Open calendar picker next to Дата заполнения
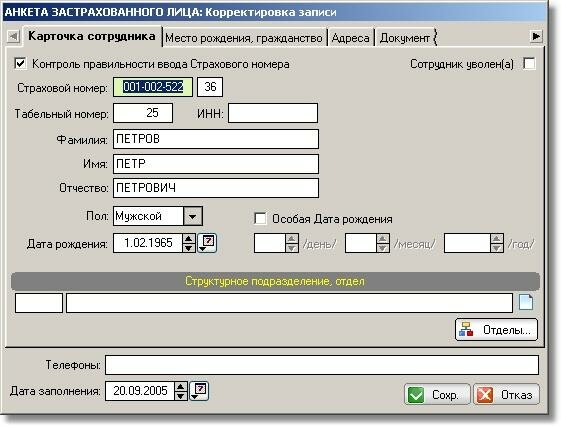 [x=199, y=391]
